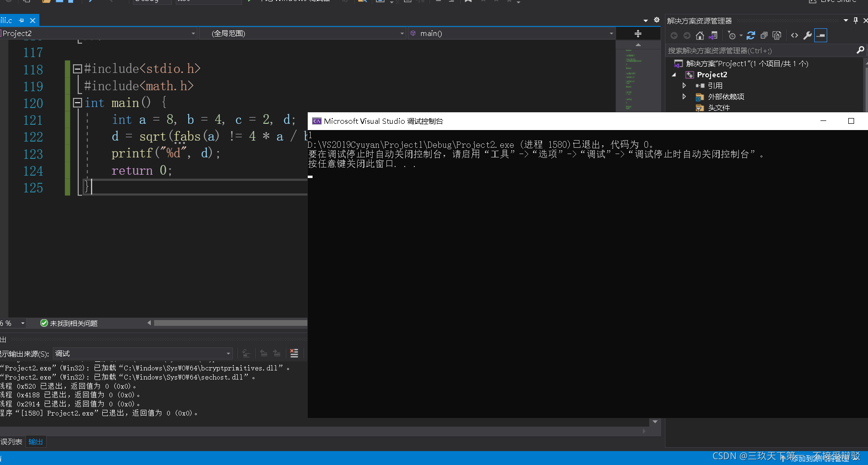Open the active documents list dropdown arrow

click(x=646, y=21)
